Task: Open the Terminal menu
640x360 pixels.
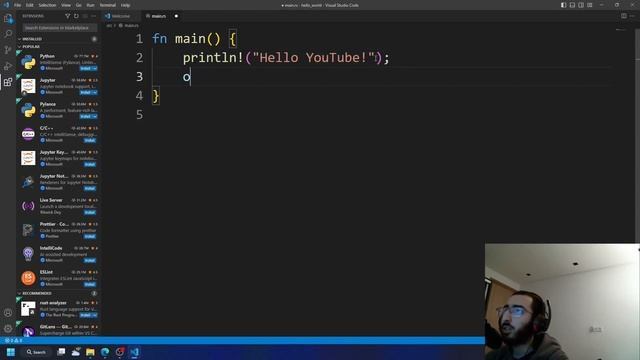Action: tap(108, 5)
